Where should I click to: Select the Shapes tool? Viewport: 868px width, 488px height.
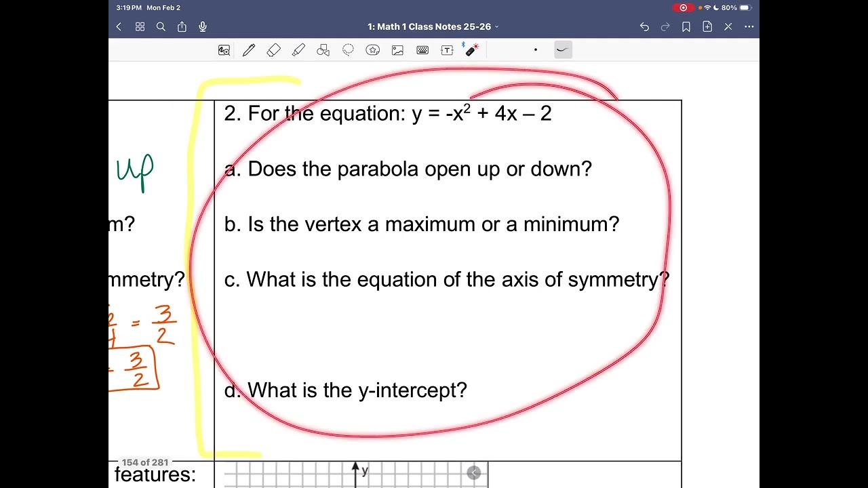coord(323,50)
